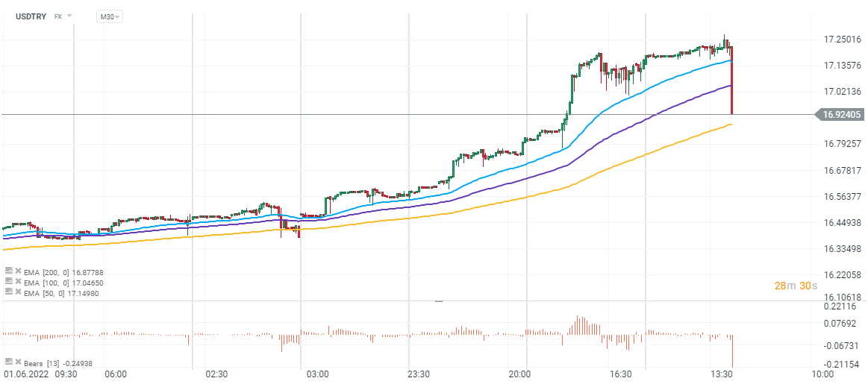Open settings icon for EMA 200 indicator
This screenshot has width=868, height=387.
8,271
